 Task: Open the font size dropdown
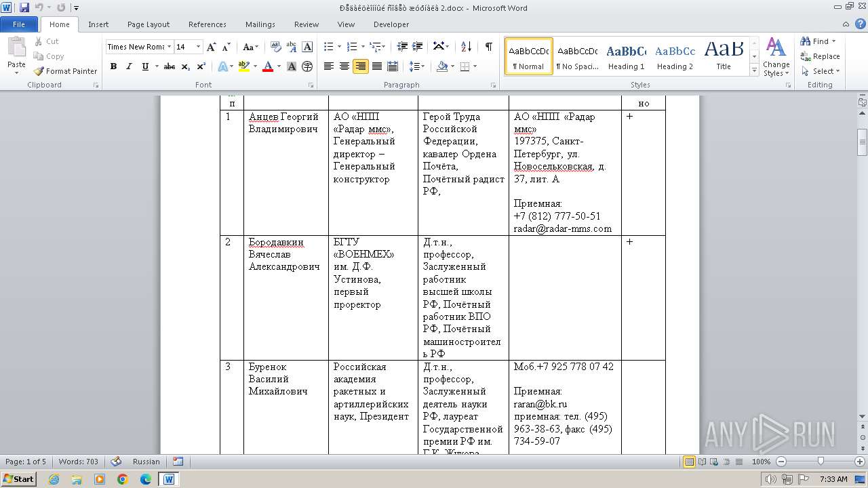[x=199, y=47]
